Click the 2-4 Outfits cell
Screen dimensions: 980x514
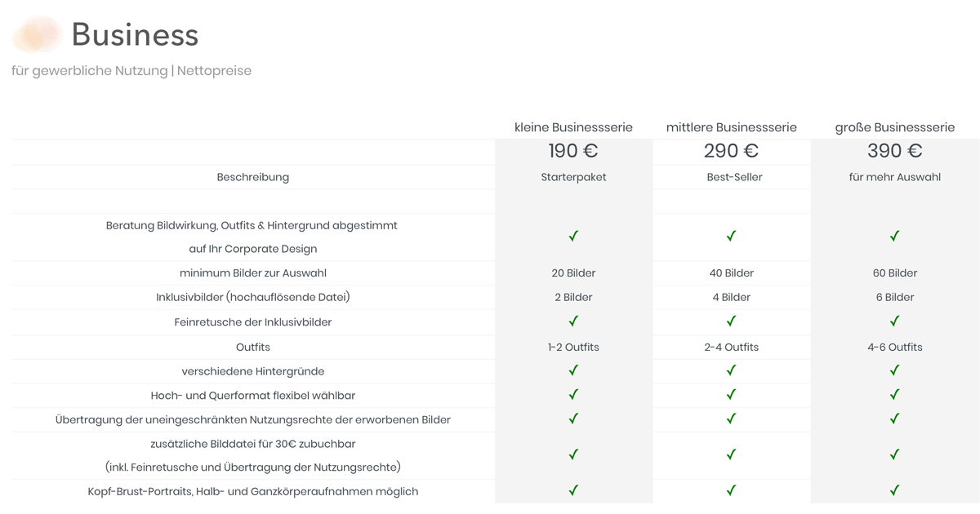coord(731,347)
